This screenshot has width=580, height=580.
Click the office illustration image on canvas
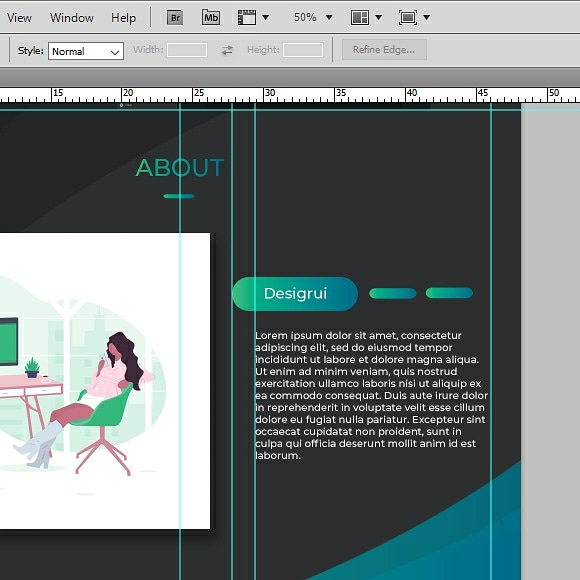coord(105,381)
